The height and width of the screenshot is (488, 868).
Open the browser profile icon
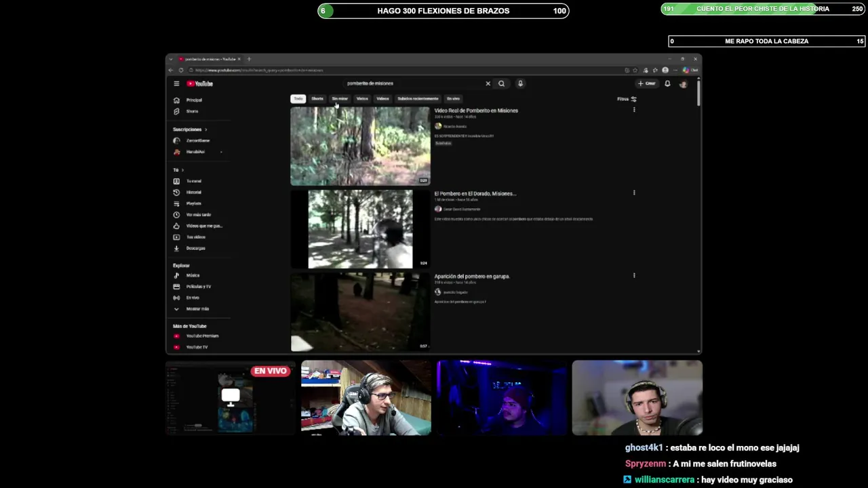(x=665, y=70)
